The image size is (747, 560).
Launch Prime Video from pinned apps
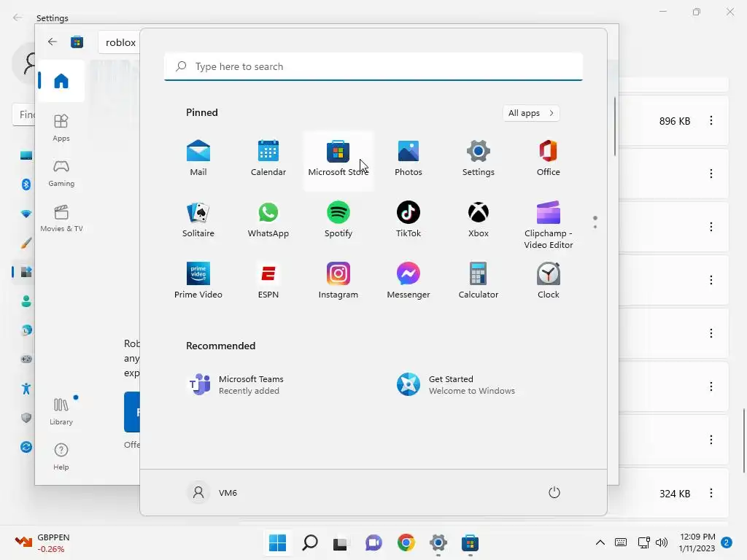tap(198, 281)
